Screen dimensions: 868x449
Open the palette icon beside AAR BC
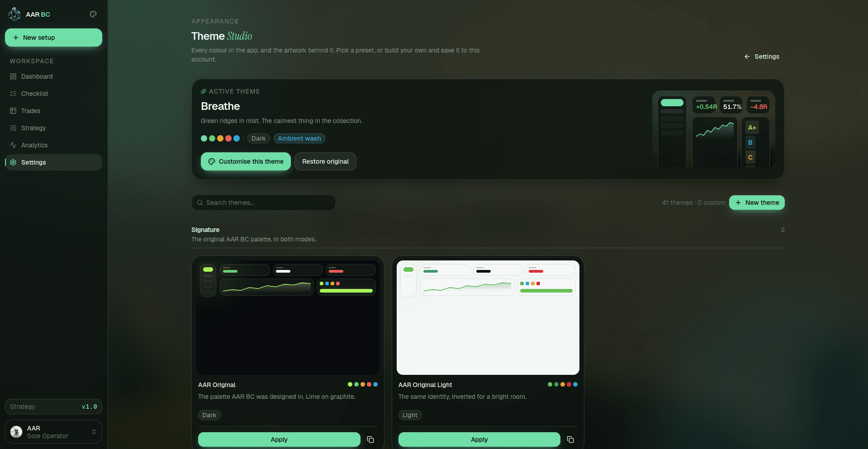point(93,14)
